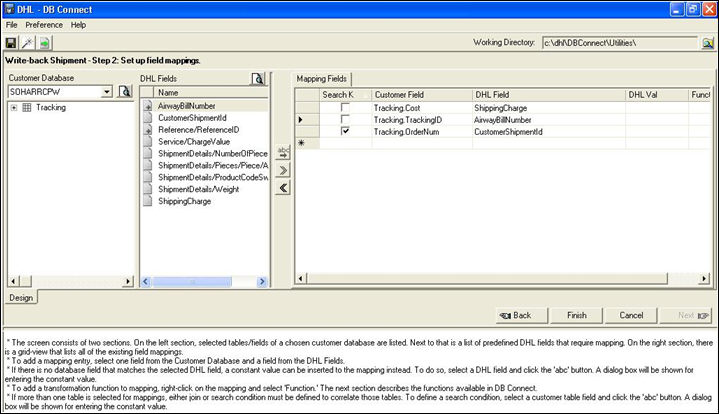Image resolution: width=719 pixels, height=414 pixels.
Task: Click the DHL application icon in the title bar
Action: tap(9, 9)
